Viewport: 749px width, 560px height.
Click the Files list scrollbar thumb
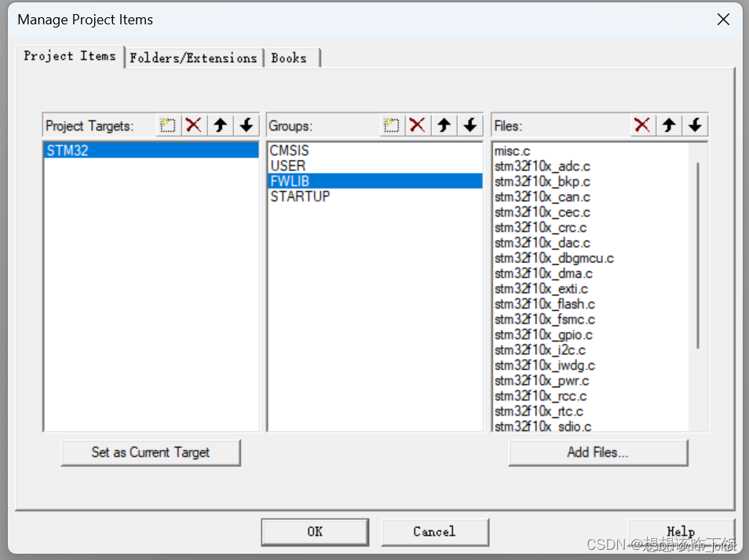click(x=698, y=255)
